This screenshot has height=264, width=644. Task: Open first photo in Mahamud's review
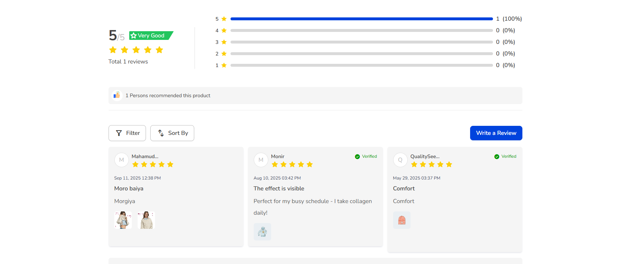(123, 220)
